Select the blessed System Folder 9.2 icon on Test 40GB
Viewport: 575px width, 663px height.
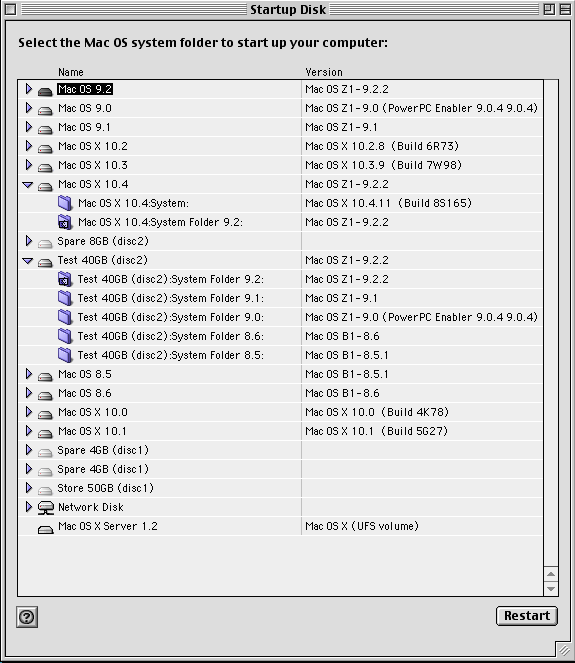coord(65,279)
